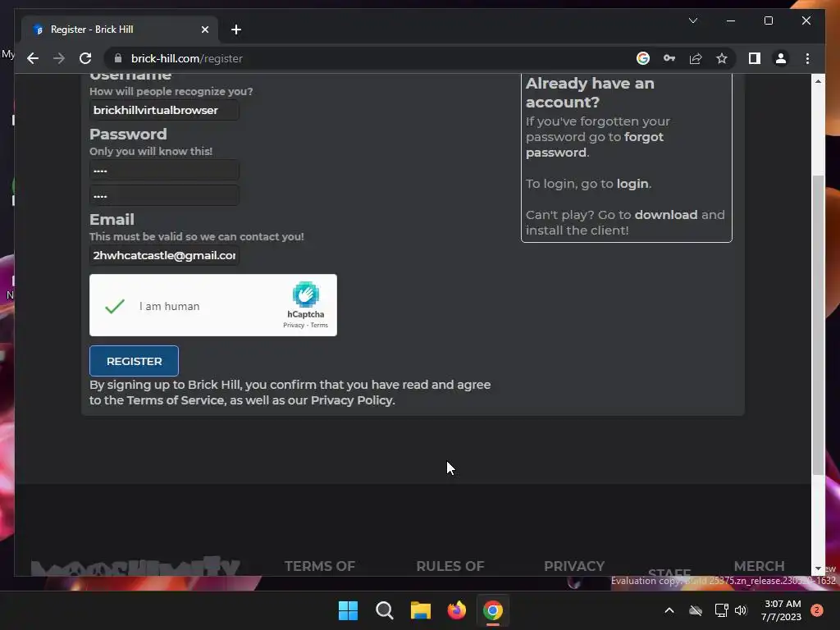The height and width of the screenshot is (630, 840).
Task: Open the Chrome three-dot menu
Action: tap(807, 58)
